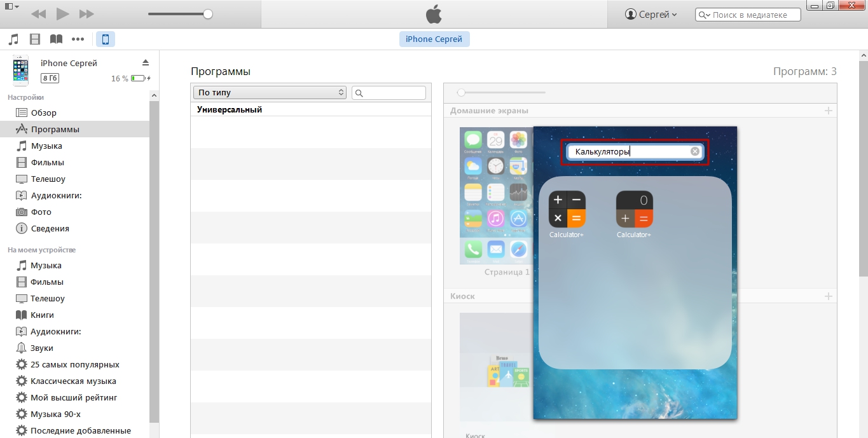Open Фото in the sidebar
This screenshot has height=438, width=868.
click(41, 212)
